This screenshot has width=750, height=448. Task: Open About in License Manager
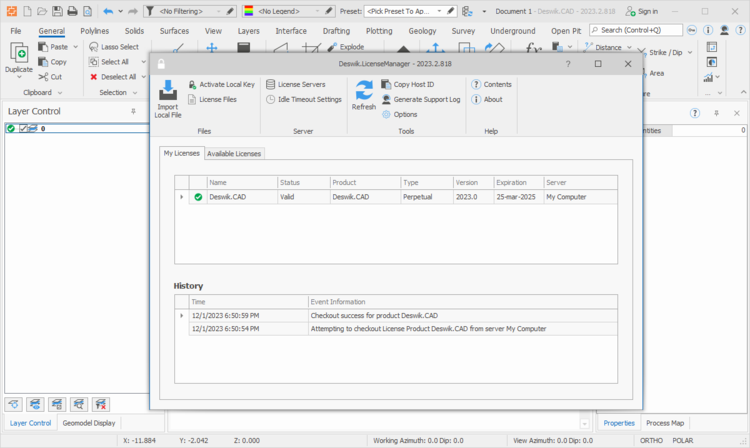pyautogui.click(x=487, y=99)
